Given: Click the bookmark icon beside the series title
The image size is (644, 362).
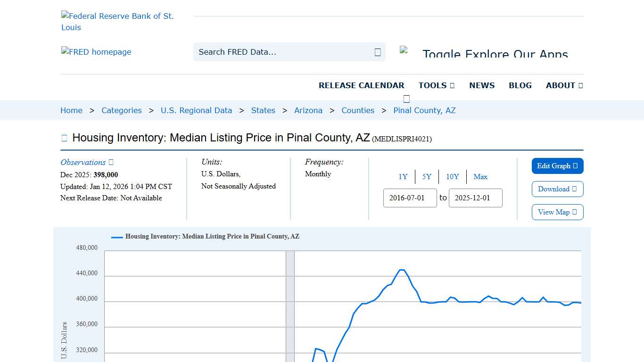Looking at the screenshot, I should (64, 137).
